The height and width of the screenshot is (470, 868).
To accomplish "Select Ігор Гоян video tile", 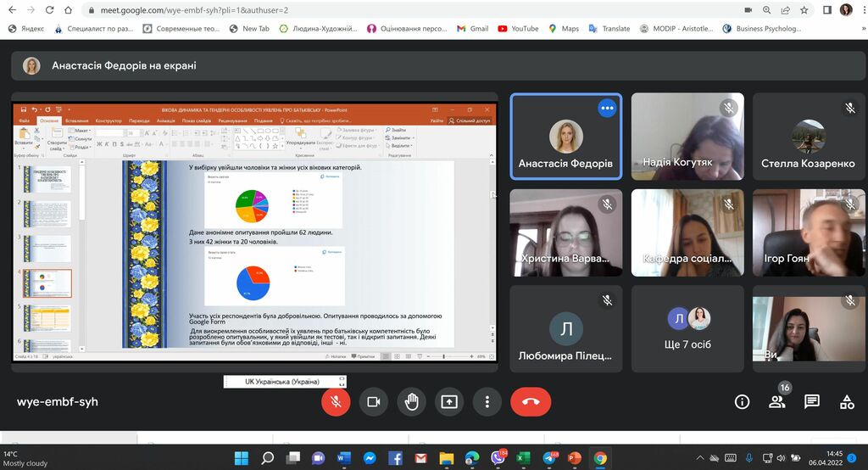I will tap(809, 232).
